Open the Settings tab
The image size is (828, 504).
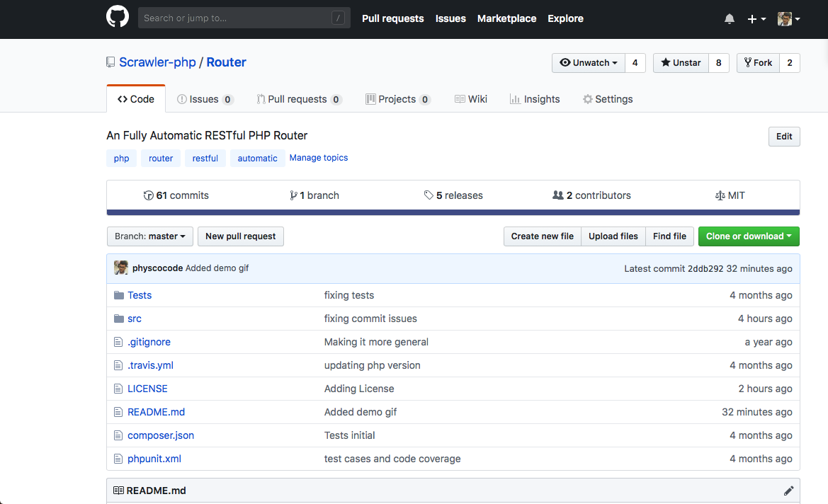coord(607,99)
